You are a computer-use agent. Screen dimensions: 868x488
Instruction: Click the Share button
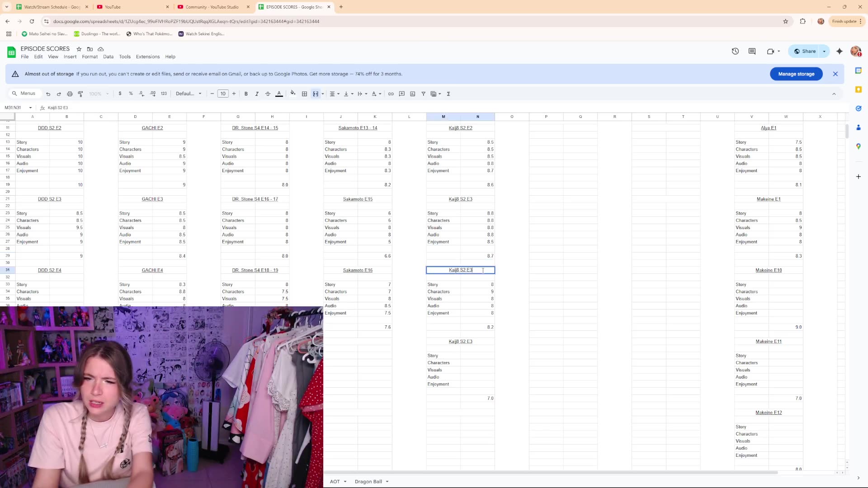click(805, 52)
